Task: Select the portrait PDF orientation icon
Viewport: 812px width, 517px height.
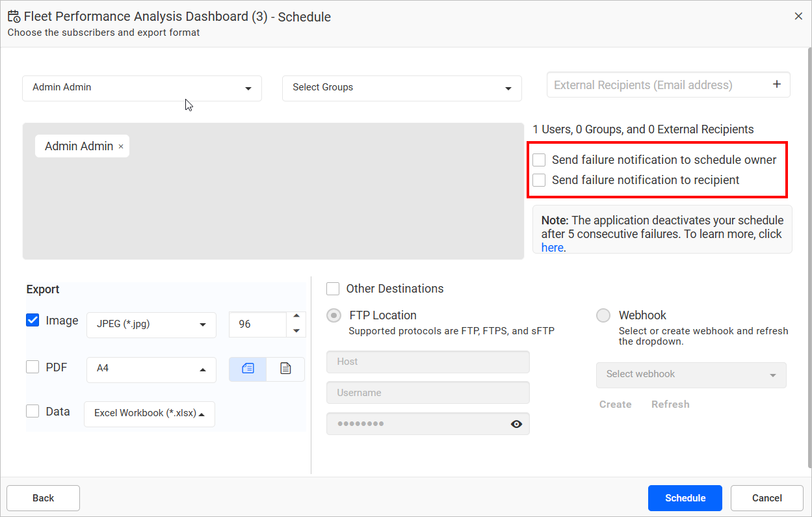Action: [x=285, y=369]
